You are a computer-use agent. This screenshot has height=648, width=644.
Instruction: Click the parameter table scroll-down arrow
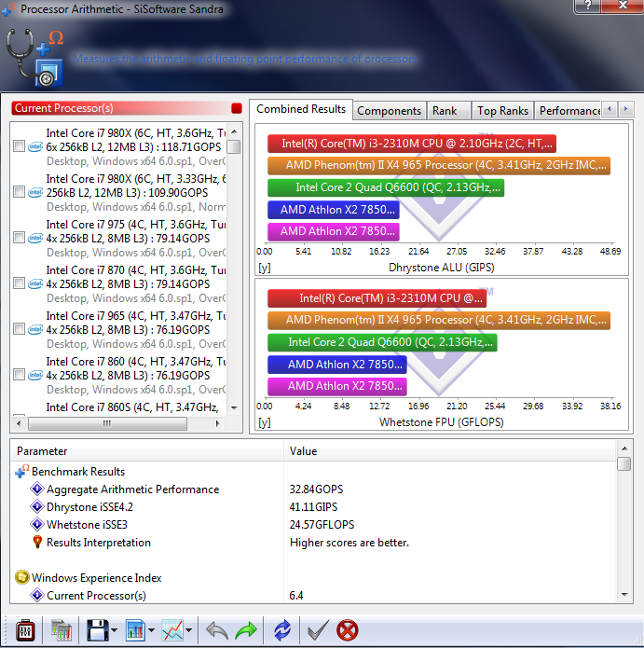pyautogui.click(x=624, y=595)
